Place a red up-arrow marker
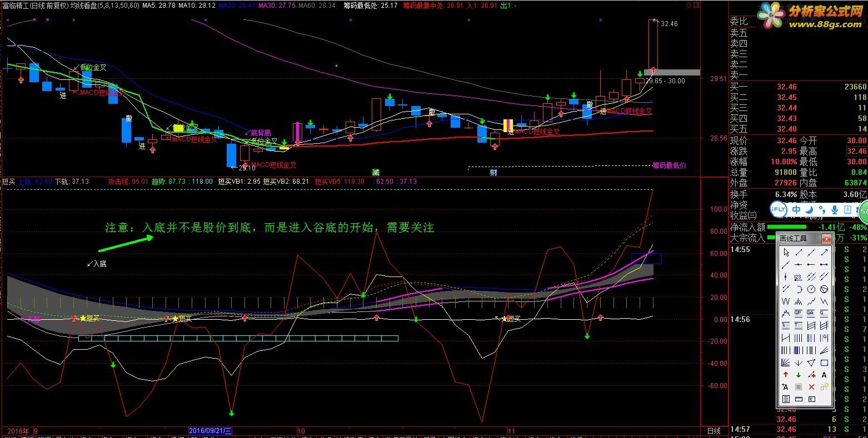This screenshot has width=868, height=438. 786,375
